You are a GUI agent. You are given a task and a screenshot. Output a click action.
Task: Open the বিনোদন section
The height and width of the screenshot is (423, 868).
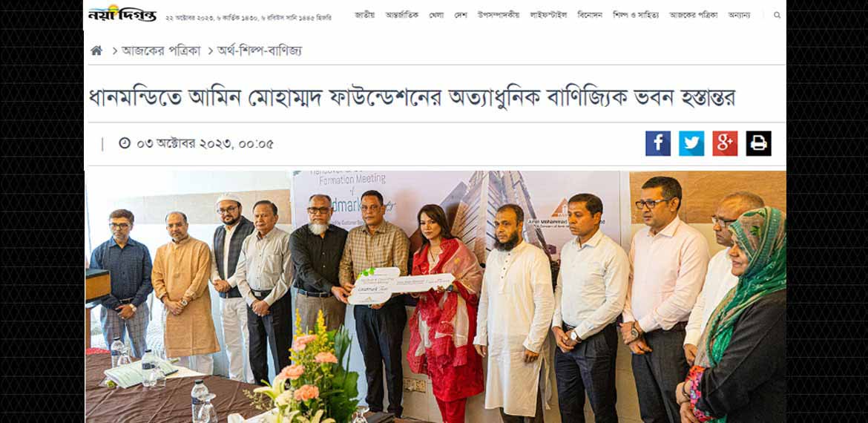590,15
